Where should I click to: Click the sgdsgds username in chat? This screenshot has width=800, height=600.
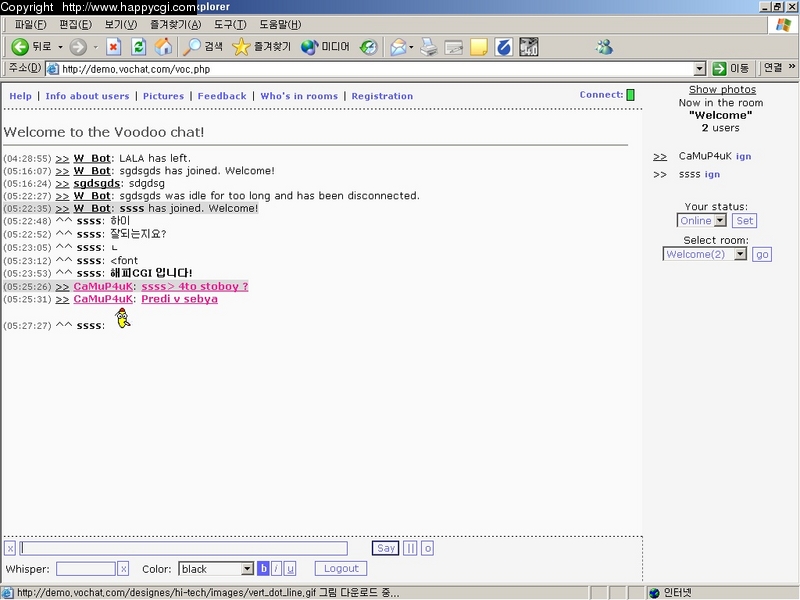click(x=97, y=183)
